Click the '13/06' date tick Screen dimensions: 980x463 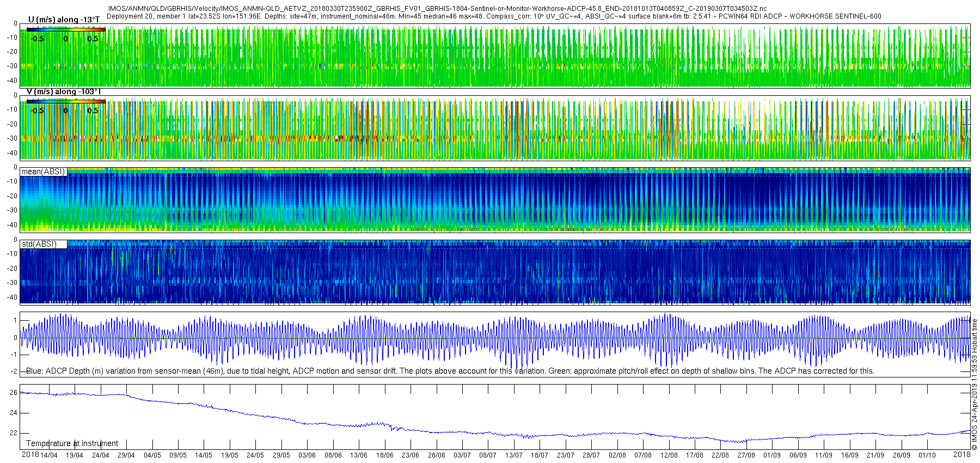(359, 455)
